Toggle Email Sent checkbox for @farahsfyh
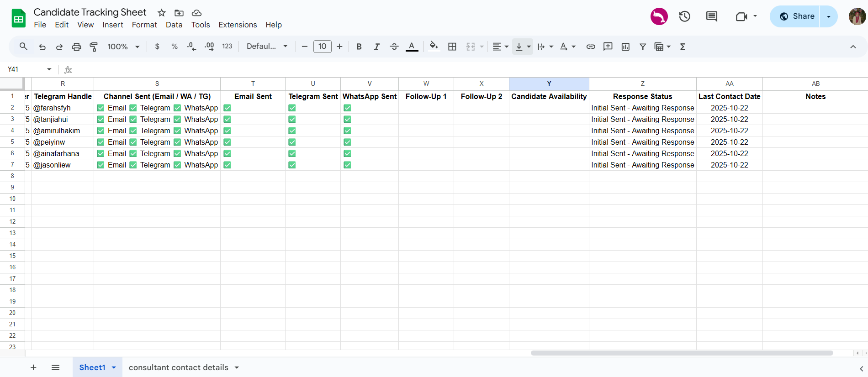 point(228,108)
